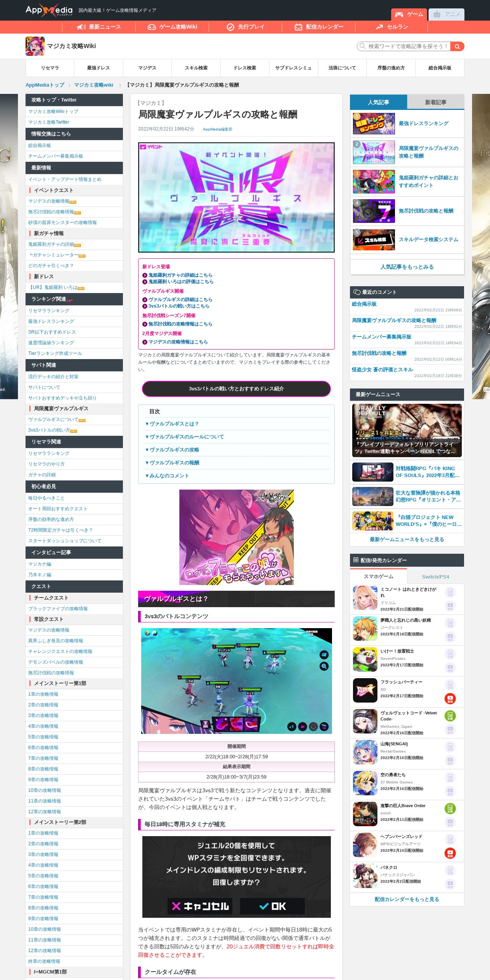This screenshot has width=490, height=980.
Task: Click 最新ゲームニュースをもっと見る
Action: (x=407, y=540)
